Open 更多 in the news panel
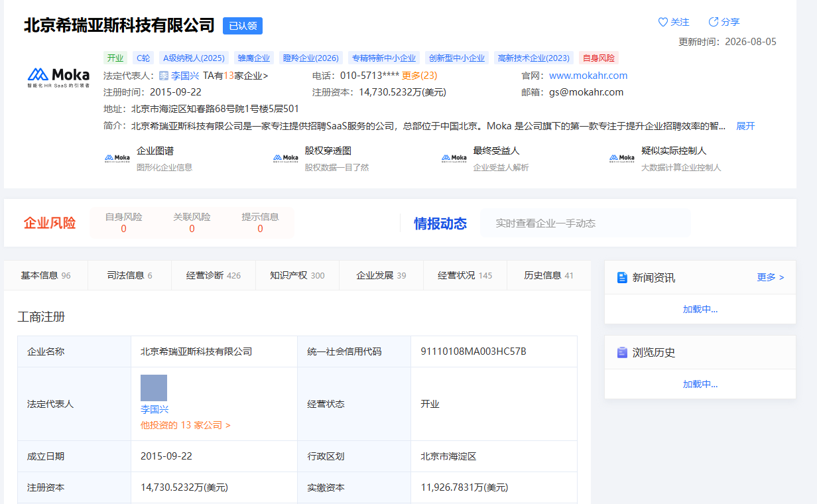The image size is (817, 504). click(771, 277)
